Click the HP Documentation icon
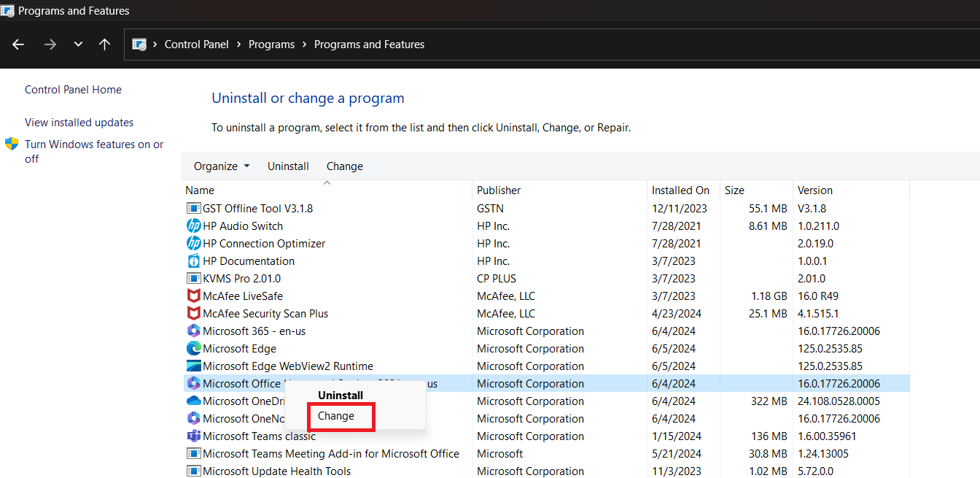The width and height of the screenshot is (980, 478). click(193, 261)
